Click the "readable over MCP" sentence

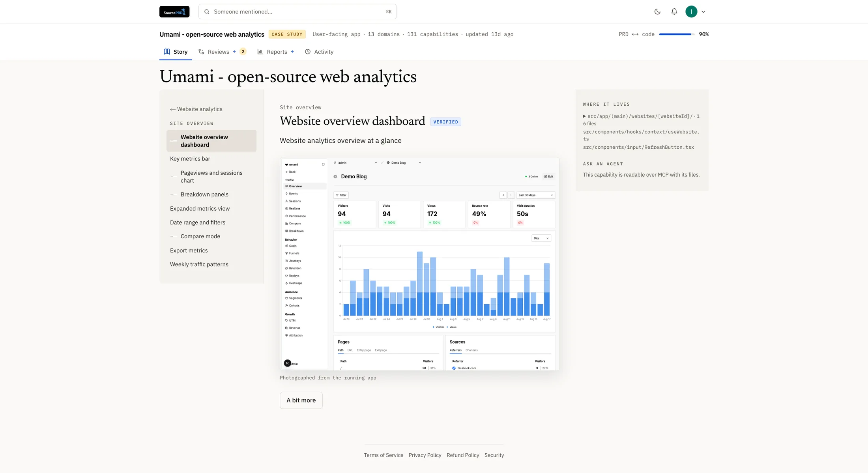click(641, 175)
